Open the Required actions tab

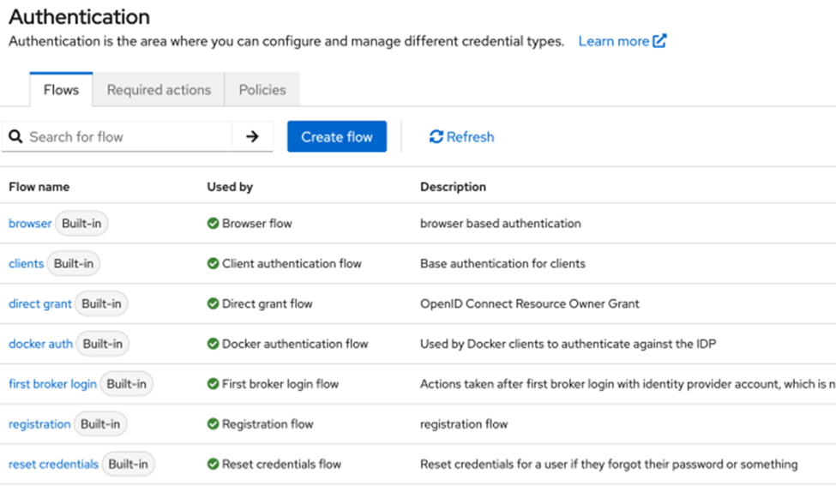(159, 89)
